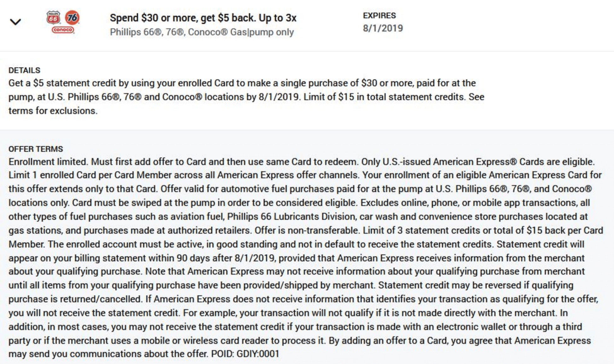This screenshot has width=614, height=364.
Task: Click the EXPIRES label
Action: click(x=379, y=15)
